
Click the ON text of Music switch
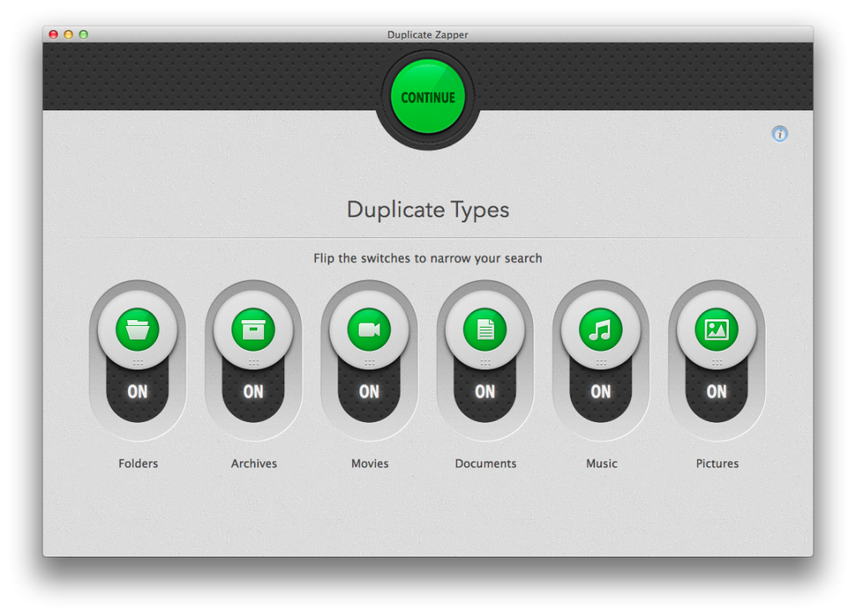click(600, 391)
